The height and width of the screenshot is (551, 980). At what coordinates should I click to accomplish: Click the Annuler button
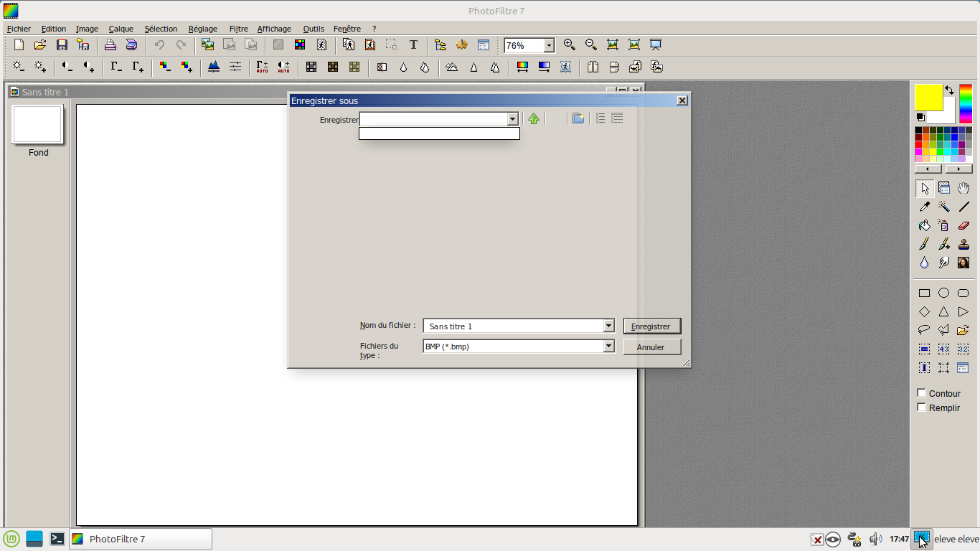click(x=651, y=347)
